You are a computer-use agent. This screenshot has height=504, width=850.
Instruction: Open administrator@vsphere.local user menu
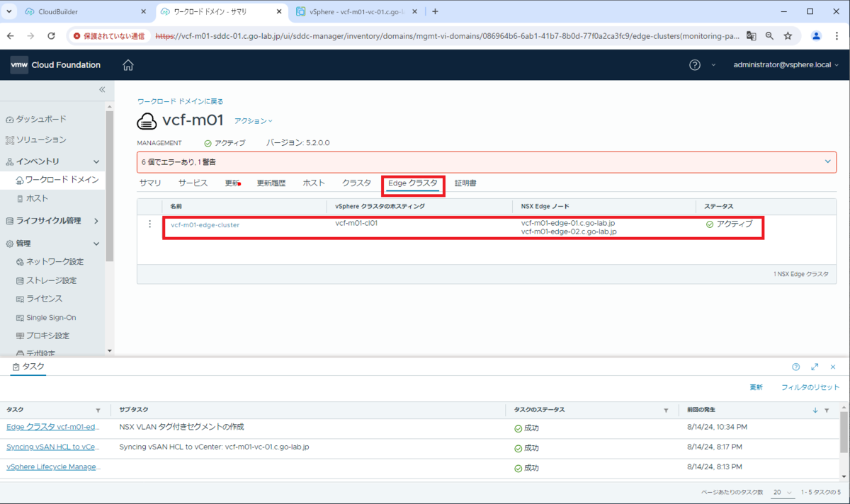[786, 65]
